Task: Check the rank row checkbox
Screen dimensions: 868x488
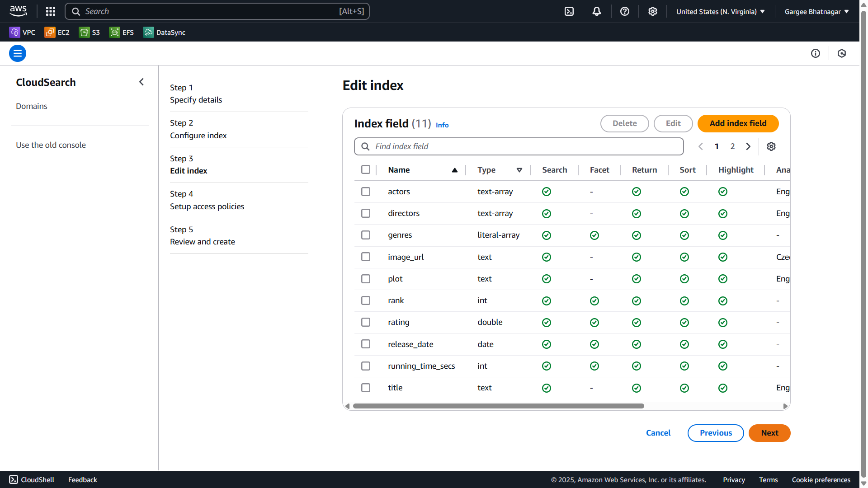Action: click(366, 300)
